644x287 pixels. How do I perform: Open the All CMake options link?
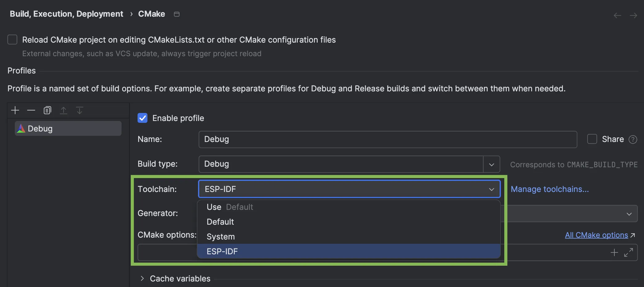pyautogui.click(x=596, y=235)
